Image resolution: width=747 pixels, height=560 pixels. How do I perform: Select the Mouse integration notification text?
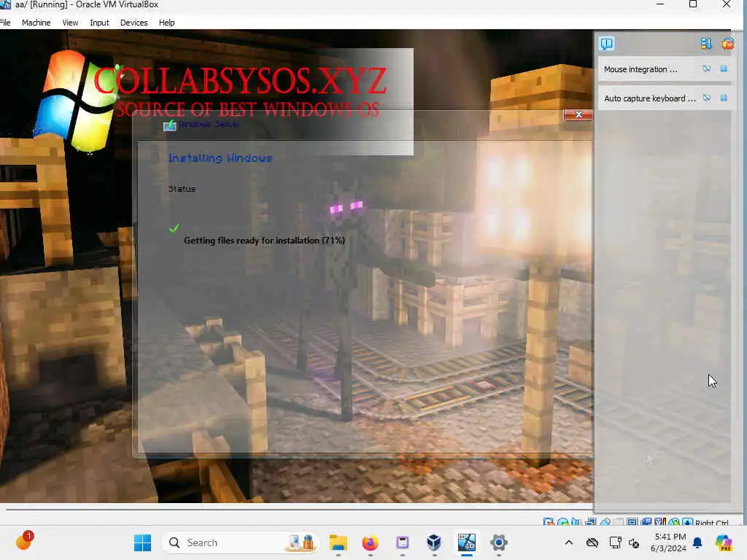coord(640,69)
